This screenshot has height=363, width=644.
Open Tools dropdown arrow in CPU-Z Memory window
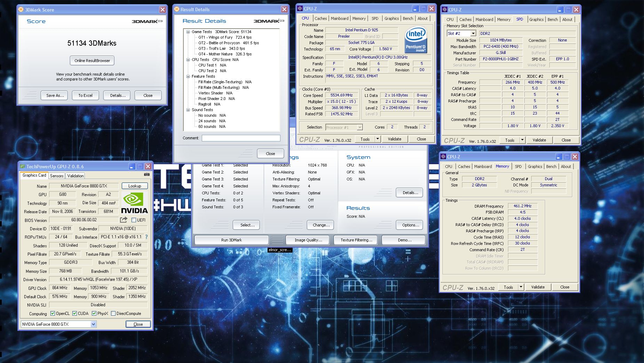pyautogui.click(x=521, y=287)
